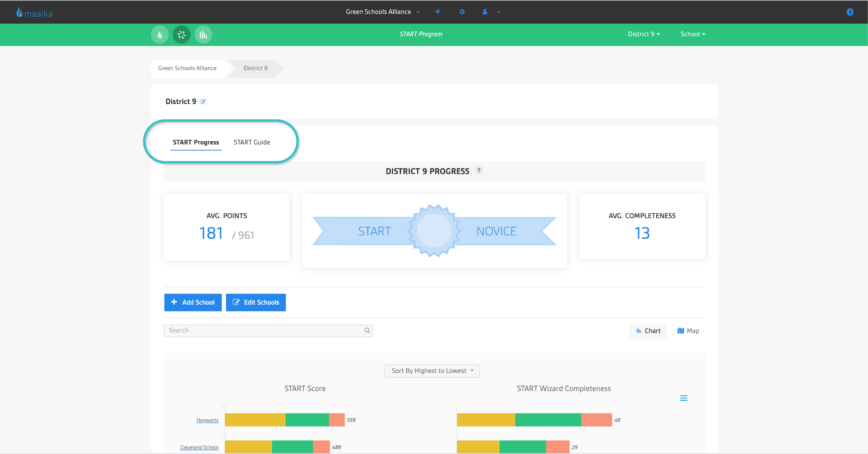This screenshot has width=868, height=454.
Task: Open the chart hamburger menu icon
Action: 683,398
